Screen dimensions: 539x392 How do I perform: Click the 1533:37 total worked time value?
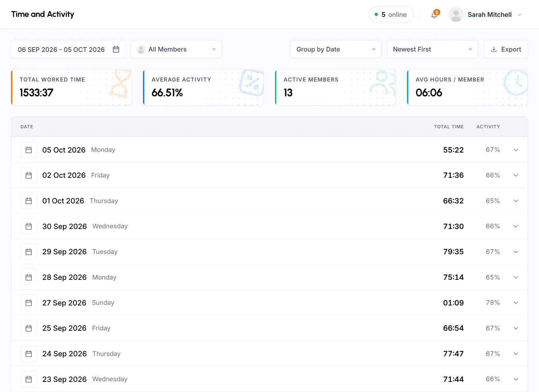36,93
